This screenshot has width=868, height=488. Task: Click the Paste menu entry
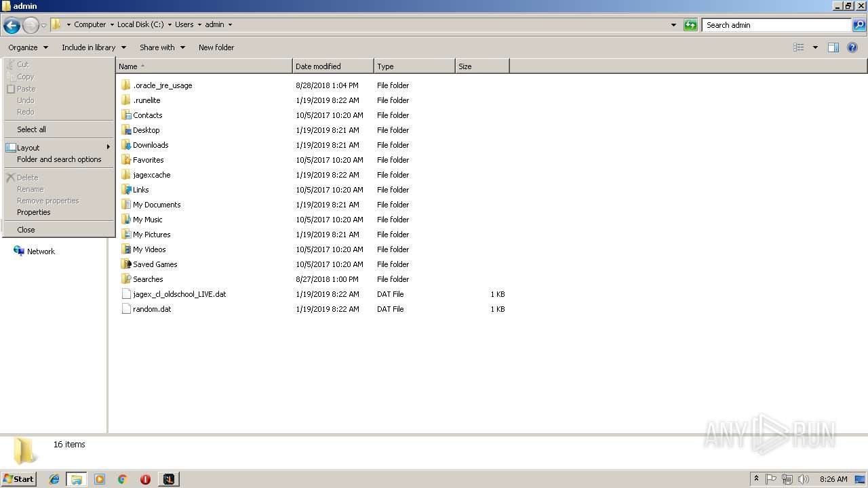[59, 89]
